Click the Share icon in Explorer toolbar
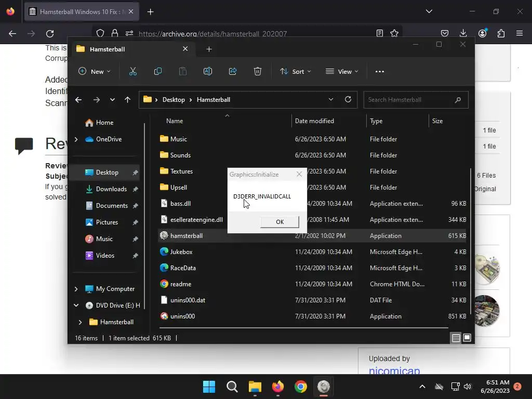The height and width of the screenshot is (399, 532). 233,71
